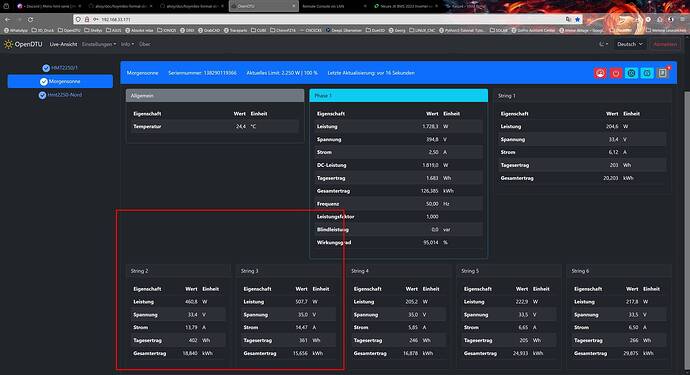Click the Temperatur value 24,4 in Allgemein

[x=241, y=126]
